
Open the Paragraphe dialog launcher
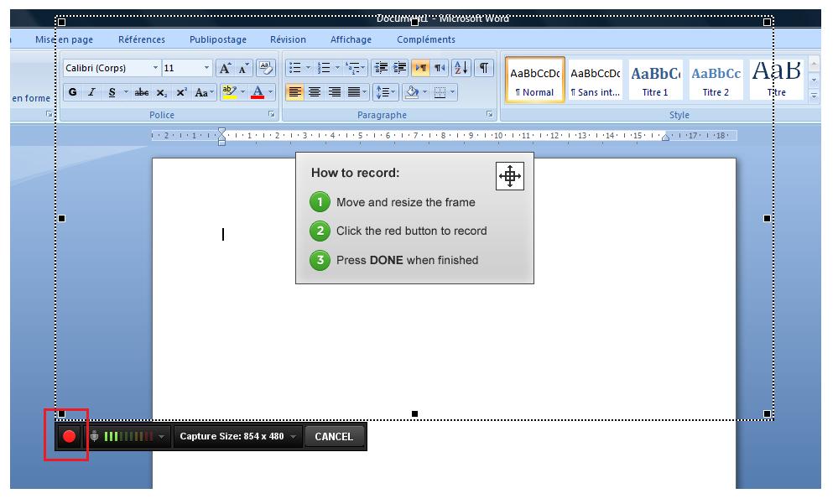(490, 114)
